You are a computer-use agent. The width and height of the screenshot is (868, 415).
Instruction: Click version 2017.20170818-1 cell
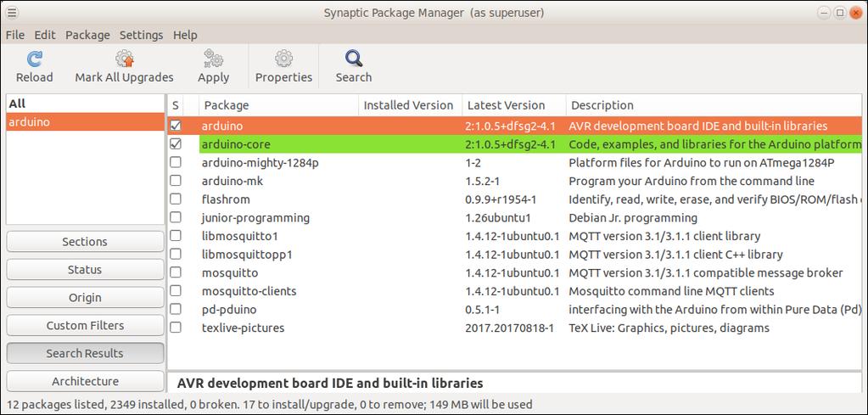tap(510, 328)
